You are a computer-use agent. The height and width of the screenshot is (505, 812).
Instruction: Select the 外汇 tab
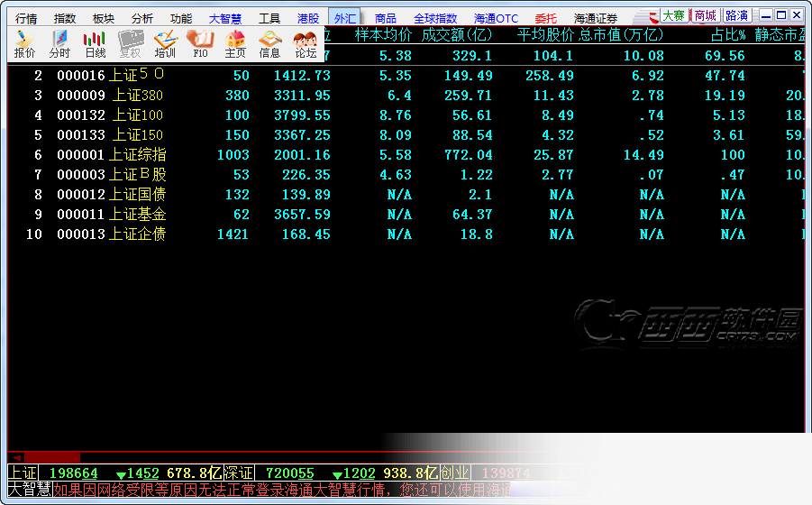pos(344,18)
